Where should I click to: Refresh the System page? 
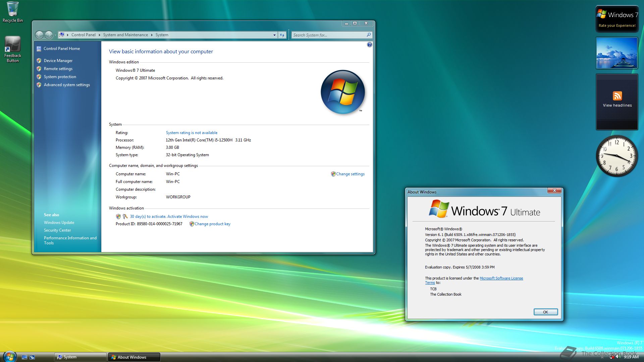pos(282,35)
